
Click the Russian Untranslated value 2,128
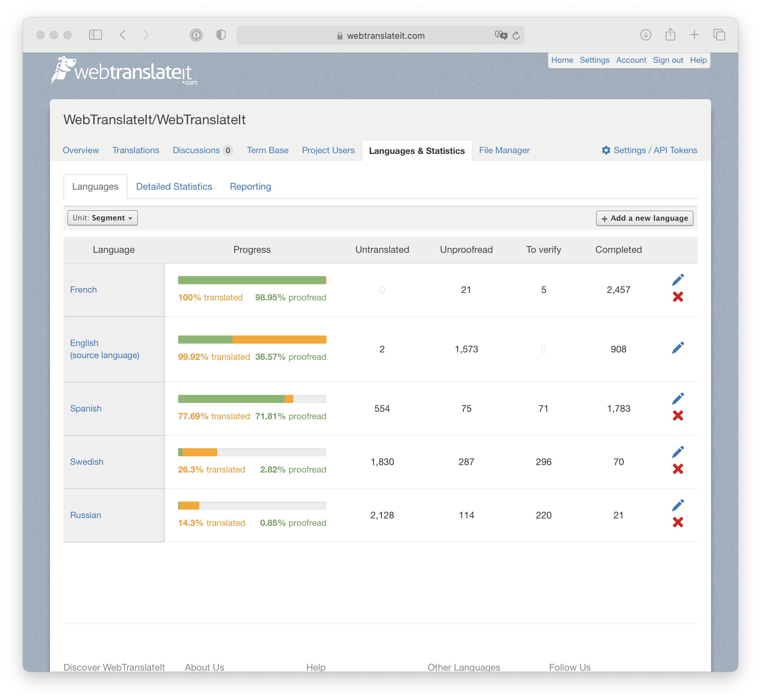click(x=382, y=515)
